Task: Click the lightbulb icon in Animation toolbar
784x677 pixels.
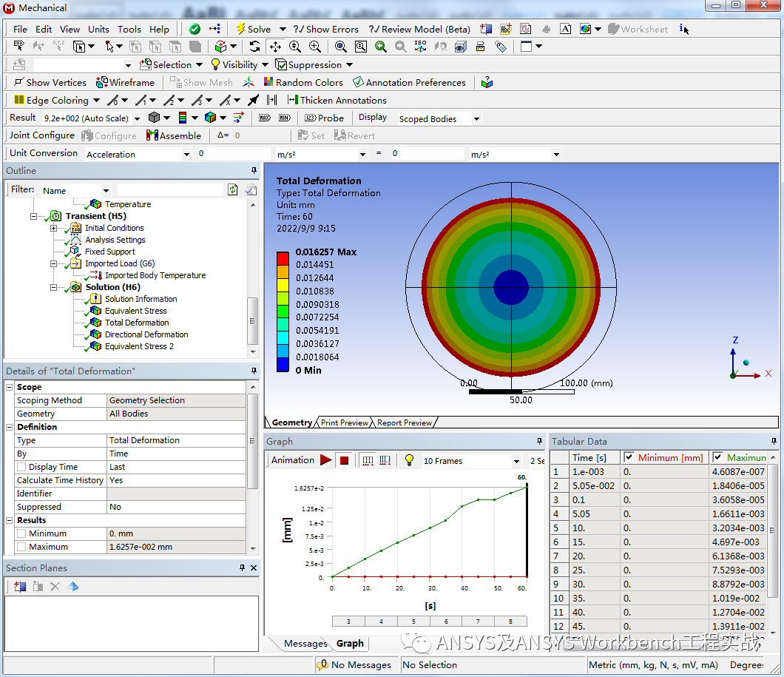Action: click(409, 460)
